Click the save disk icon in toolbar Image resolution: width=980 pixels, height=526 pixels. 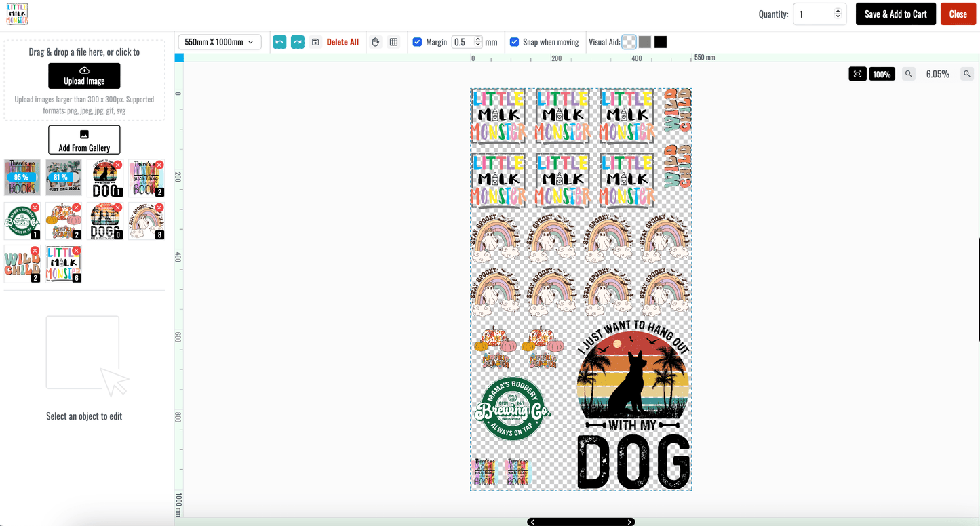pos(315,42)
